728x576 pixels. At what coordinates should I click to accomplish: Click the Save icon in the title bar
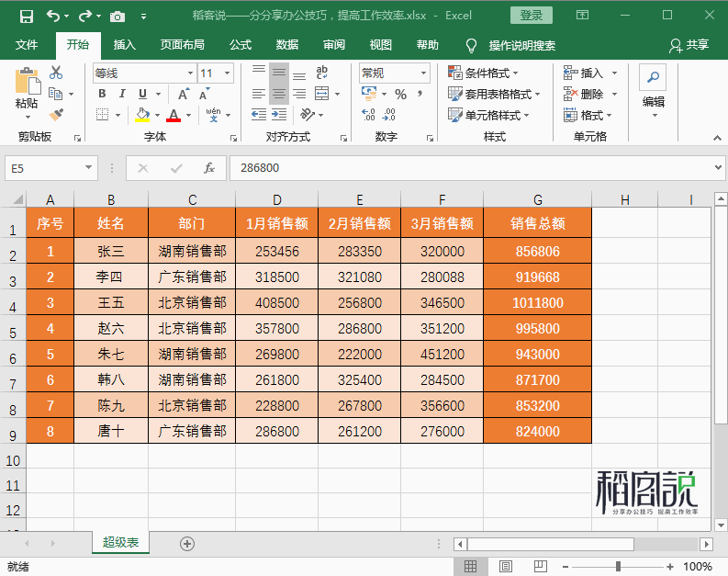27,17
